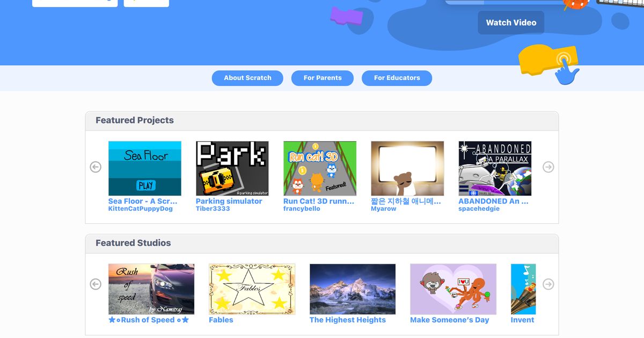Visit KittenCatPuppyDog's profile link

140,209
